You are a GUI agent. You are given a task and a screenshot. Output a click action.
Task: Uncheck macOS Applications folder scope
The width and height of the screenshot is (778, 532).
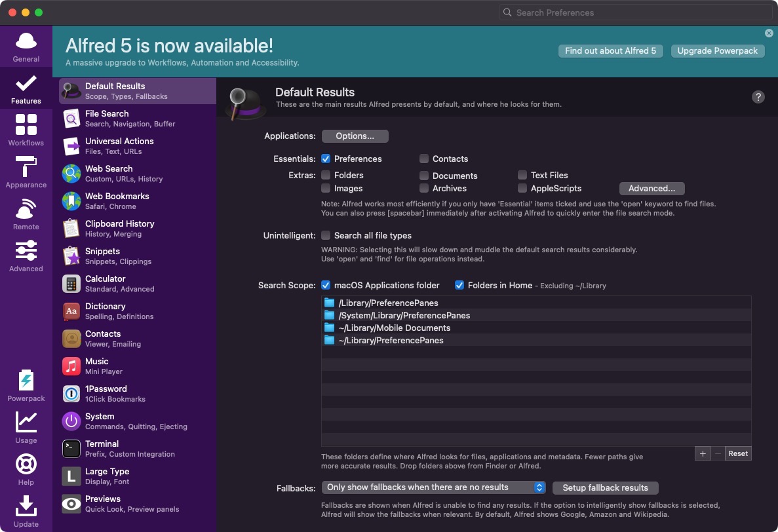click(326, 285)
